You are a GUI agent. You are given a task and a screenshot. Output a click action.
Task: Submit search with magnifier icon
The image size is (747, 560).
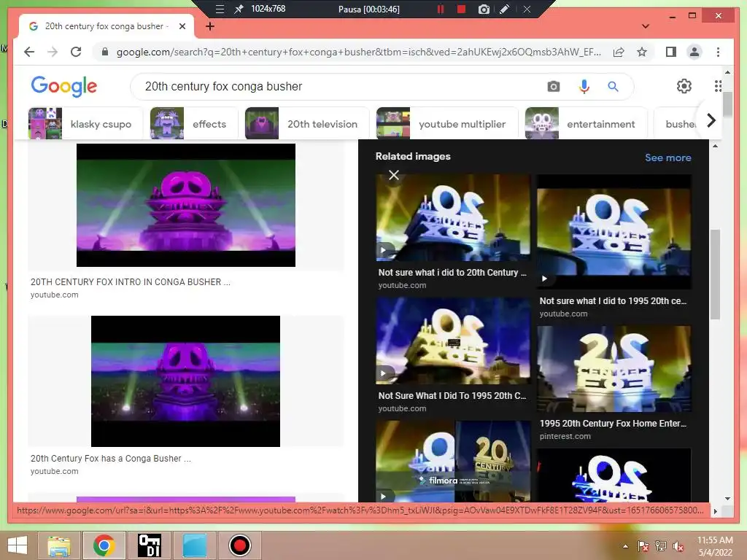coord(613,86)
